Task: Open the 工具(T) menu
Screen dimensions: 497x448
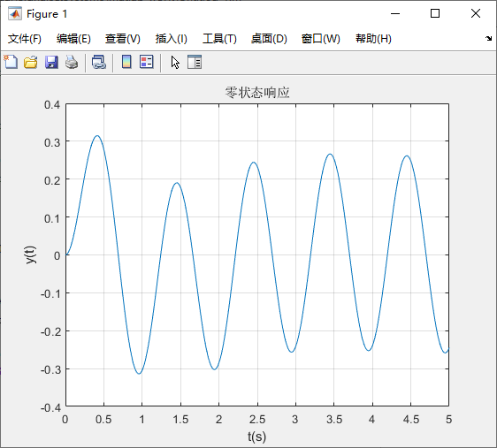Action: (x=219, y=39)
